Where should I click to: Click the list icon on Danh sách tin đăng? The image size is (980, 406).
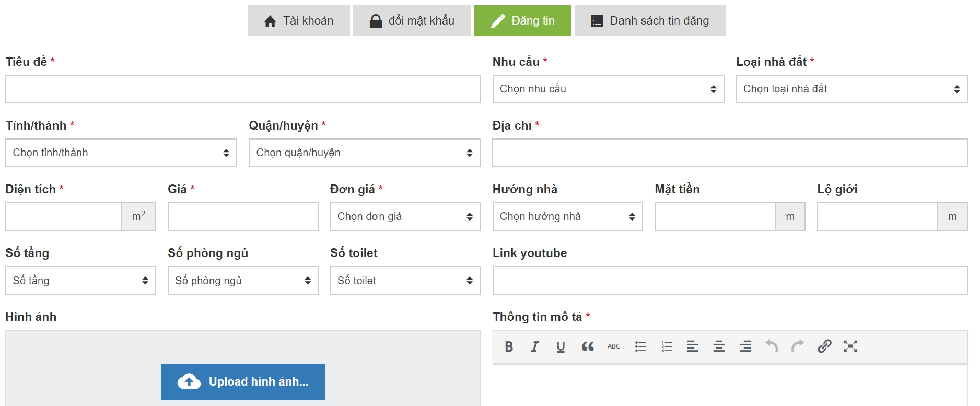click(x=597, y=21)
